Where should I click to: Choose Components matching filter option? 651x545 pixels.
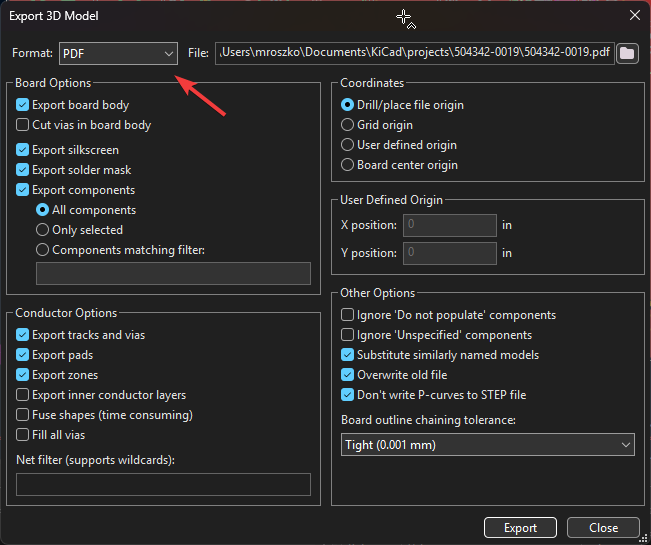[x=43, y=250]
